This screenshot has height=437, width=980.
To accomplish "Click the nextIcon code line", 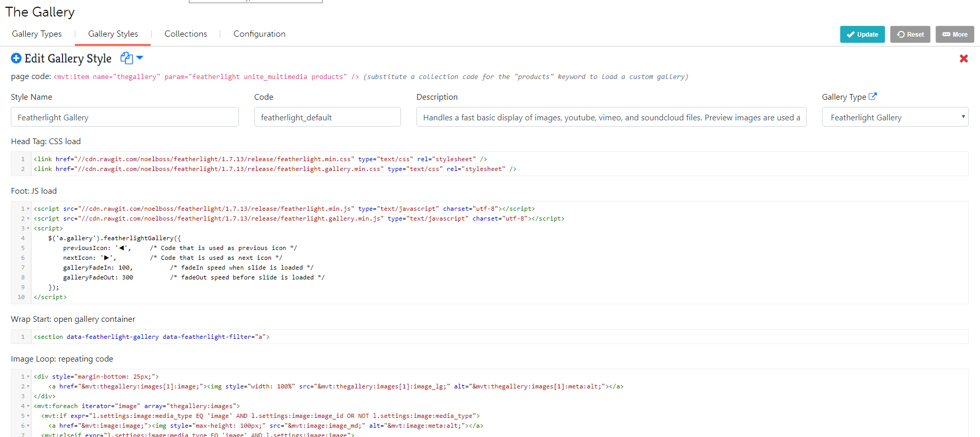I will coord(173,258).
